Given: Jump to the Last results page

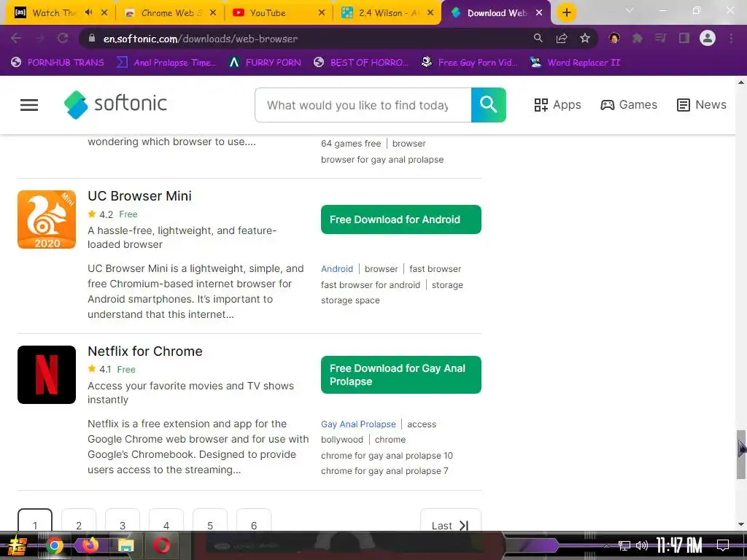Looking at the screenshot, I should [x=451, y=521].
